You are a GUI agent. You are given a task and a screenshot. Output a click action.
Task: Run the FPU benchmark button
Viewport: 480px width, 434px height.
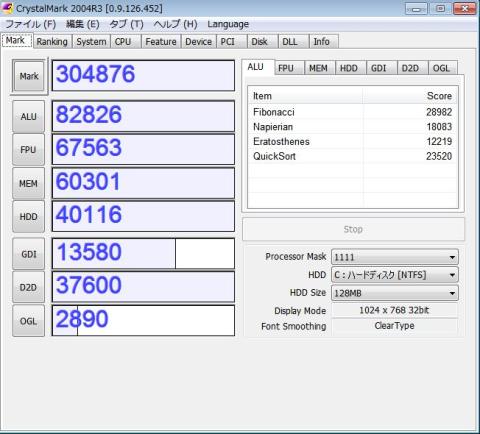point(28,150)
